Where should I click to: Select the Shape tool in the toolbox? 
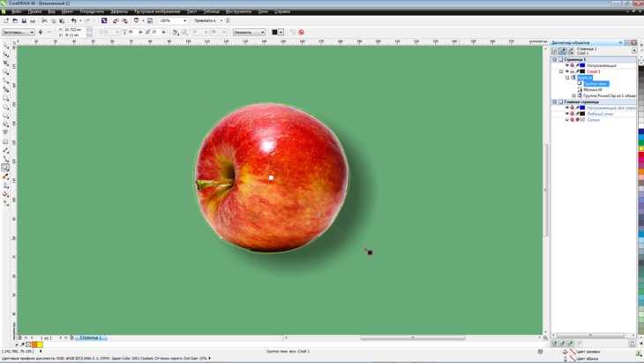pyautogui.click(x=6, y=55)
